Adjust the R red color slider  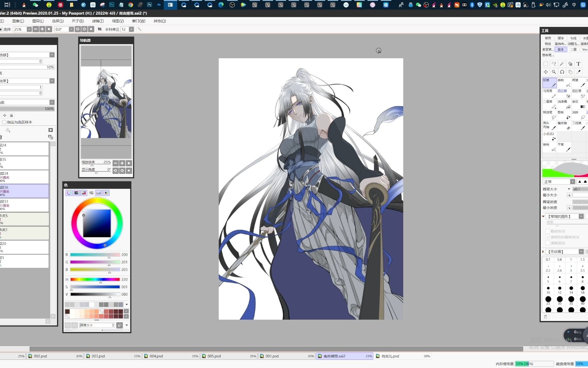95,255
